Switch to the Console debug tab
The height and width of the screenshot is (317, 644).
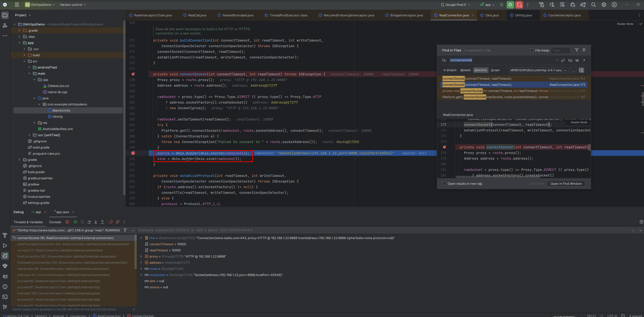click(55, 222)
